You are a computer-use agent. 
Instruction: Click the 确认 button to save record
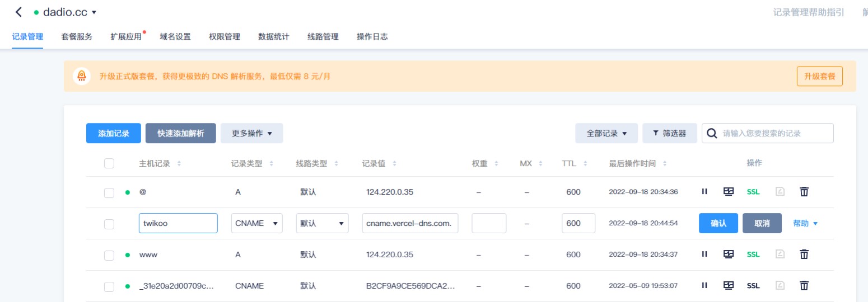(x=718, y=223)
